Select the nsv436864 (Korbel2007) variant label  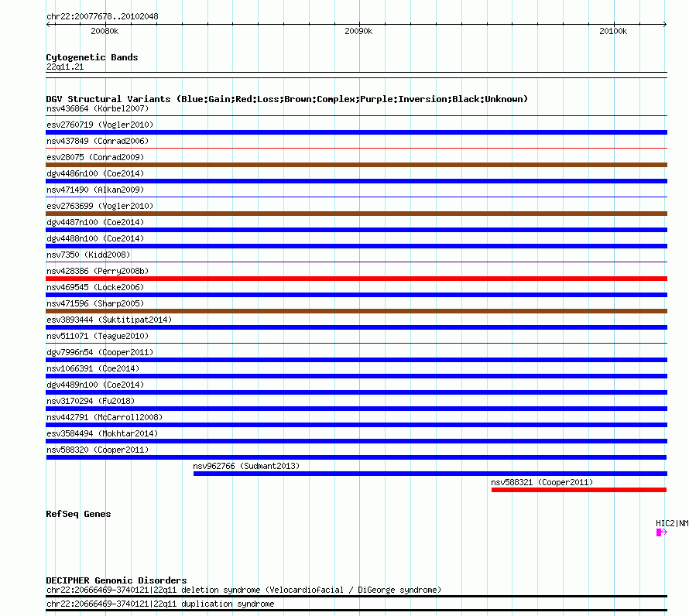click(98, 108)
